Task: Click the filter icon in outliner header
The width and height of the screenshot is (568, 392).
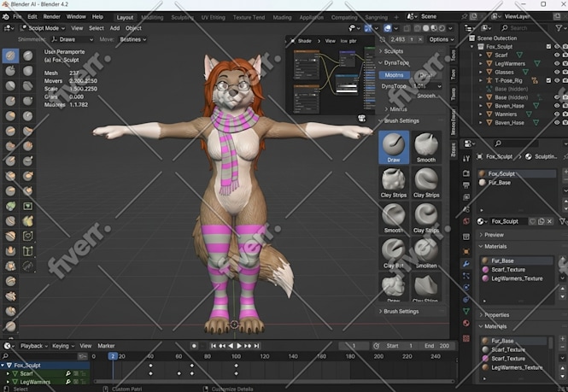Action: tap(559, 28)
